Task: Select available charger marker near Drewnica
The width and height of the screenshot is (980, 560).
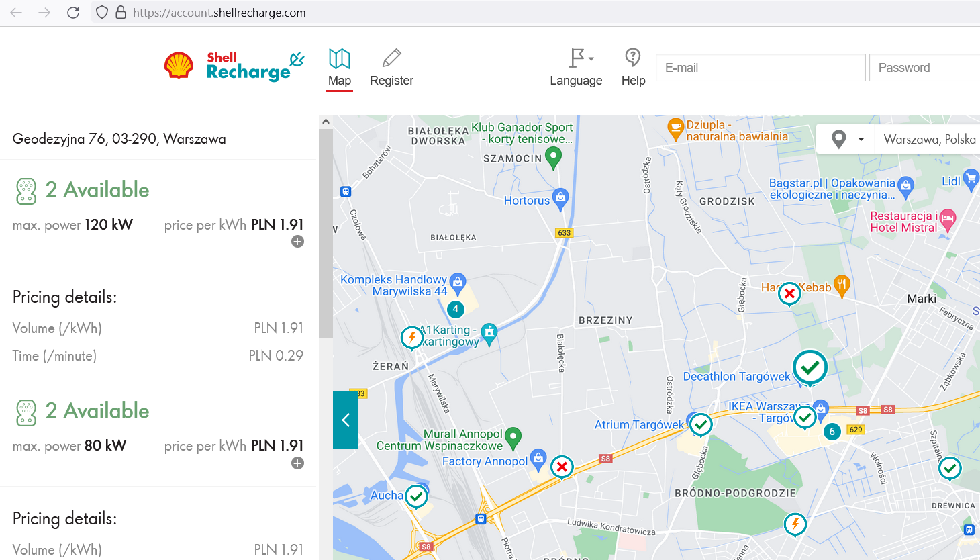Action: tap(950, 468)
